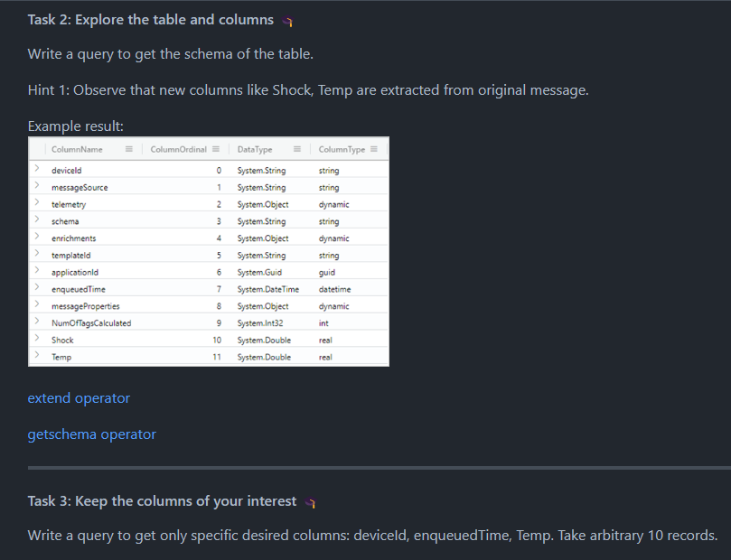Open the DataType column header menu
731x560 pixels.
[295, 148]
